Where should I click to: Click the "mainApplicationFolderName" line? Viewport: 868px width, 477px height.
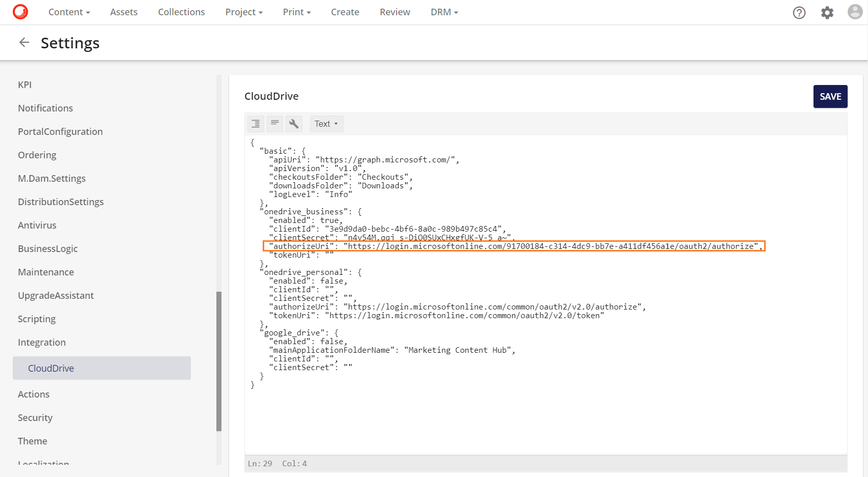392,350
